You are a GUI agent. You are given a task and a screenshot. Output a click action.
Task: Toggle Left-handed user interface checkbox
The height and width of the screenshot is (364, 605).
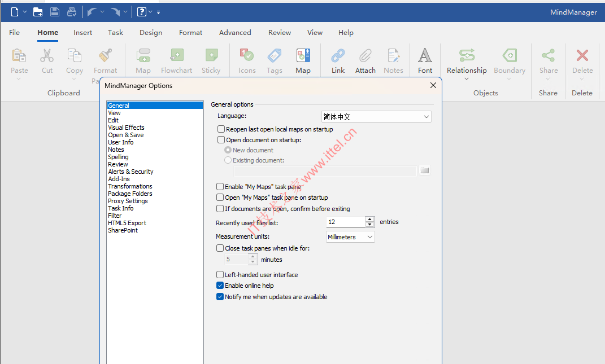point(220,274)
